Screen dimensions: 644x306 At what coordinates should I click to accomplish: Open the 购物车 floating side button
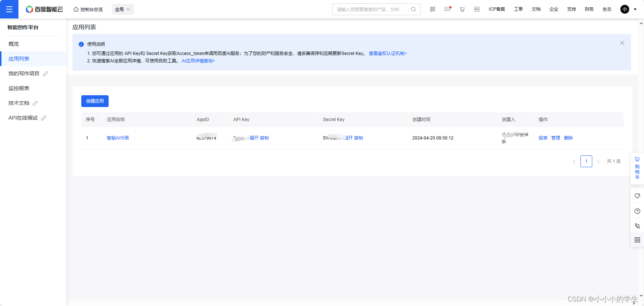pyautogui.click(x=637, y=168)
